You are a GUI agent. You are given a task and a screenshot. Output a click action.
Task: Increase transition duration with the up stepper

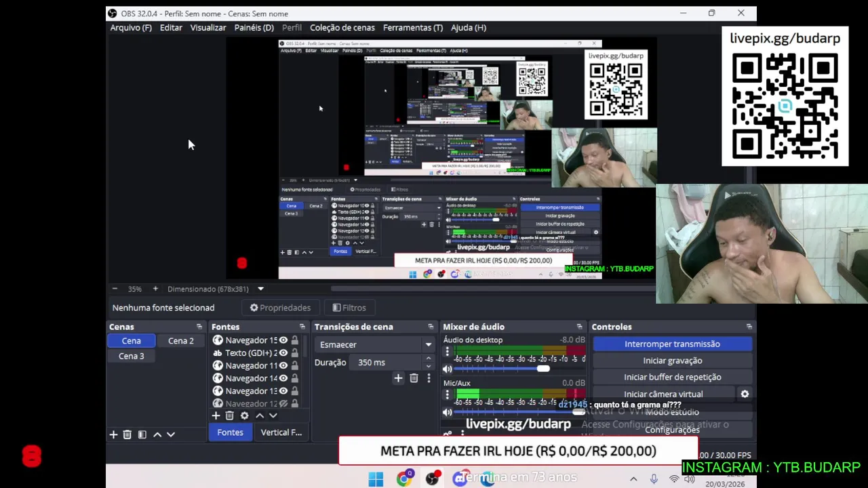[429, 359]
